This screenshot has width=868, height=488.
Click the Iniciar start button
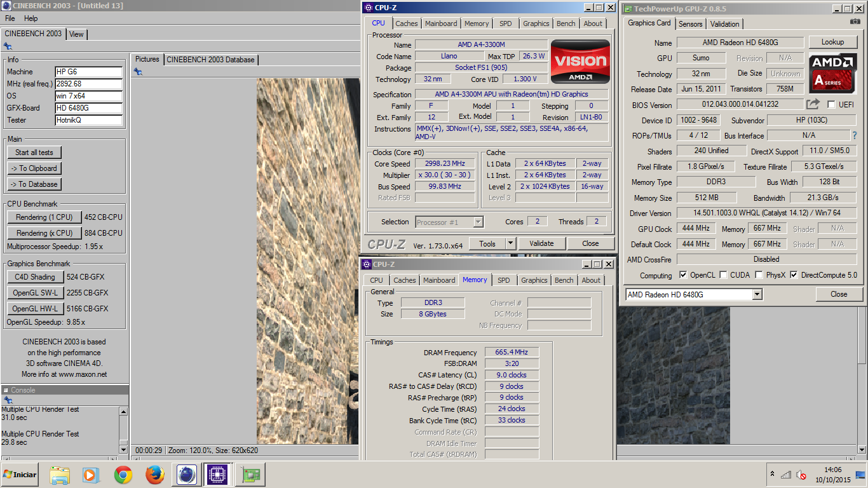(x=20, y=474)
